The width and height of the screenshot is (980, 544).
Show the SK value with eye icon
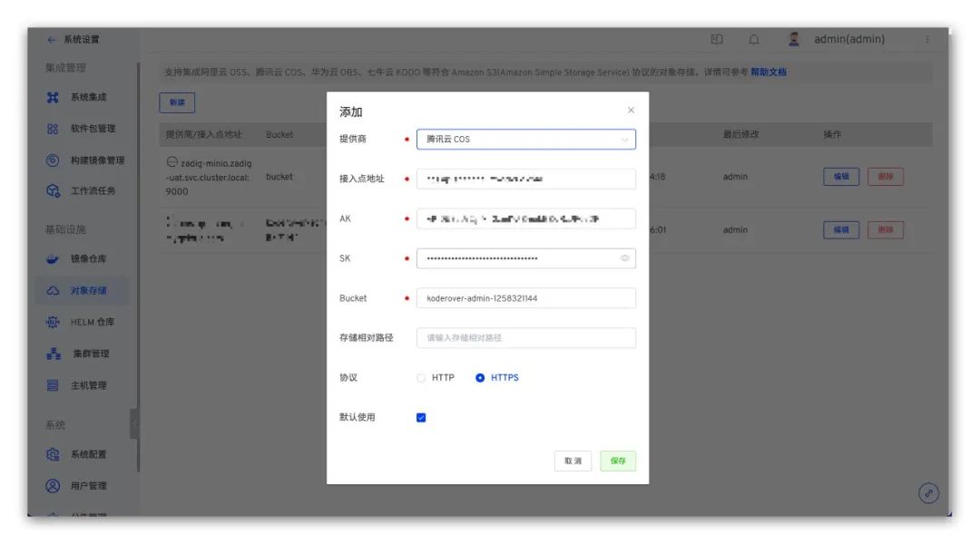tap(624, 258)
